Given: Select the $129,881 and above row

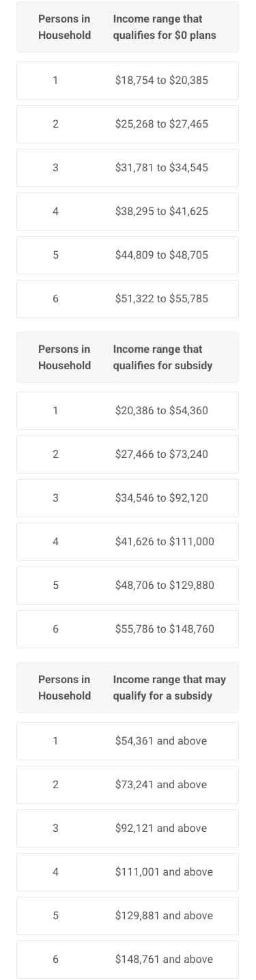Looking at the screenshot, I should [128, 916].
